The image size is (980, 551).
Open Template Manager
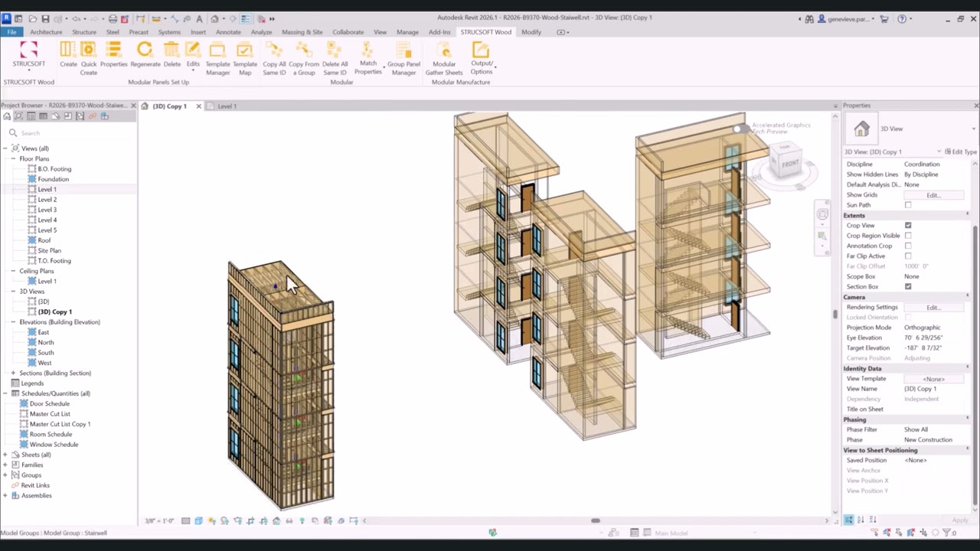(x=217, y=58)
